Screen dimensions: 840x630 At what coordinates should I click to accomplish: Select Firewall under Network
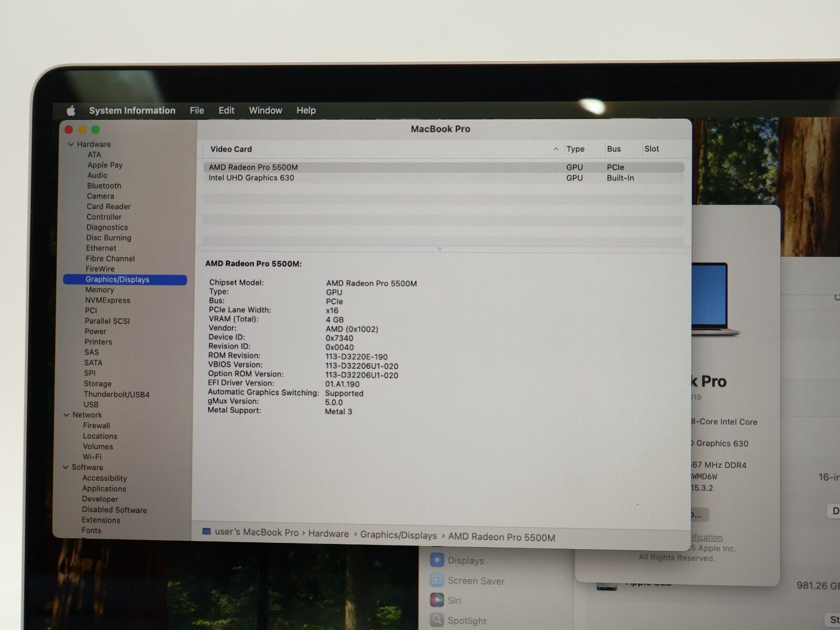click(x=97, y=426)
